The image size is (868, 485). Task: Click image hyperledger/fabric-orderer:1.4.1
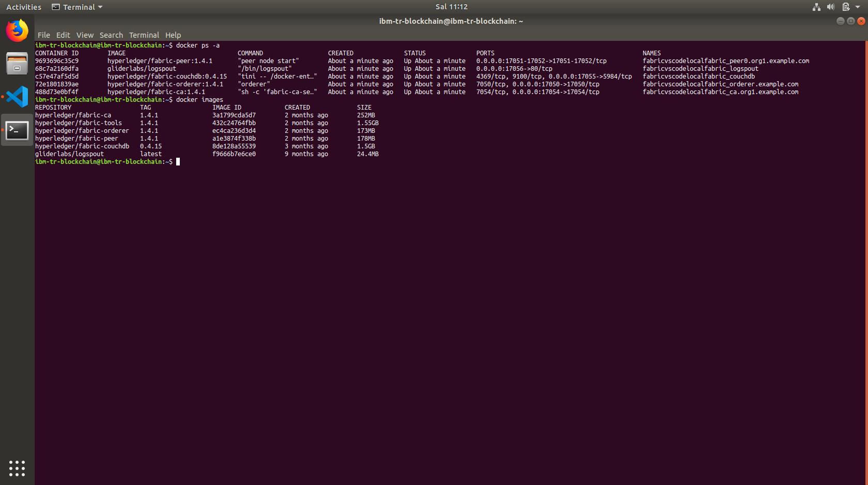165,84
